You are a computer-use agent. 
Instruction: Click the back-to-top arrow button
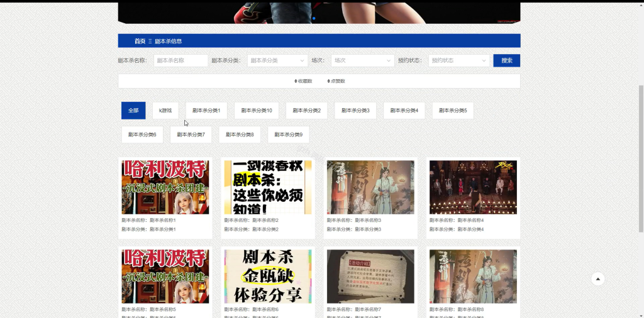point(597,279)
